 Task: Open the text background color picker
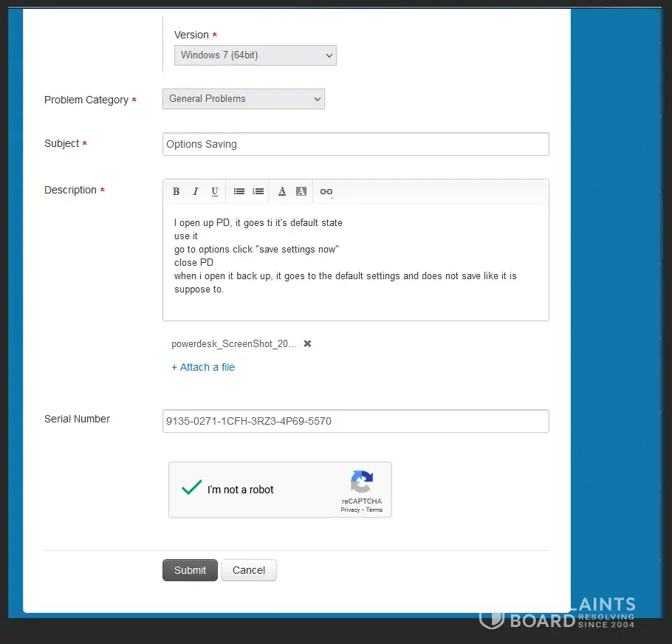(x=301, y=191)
